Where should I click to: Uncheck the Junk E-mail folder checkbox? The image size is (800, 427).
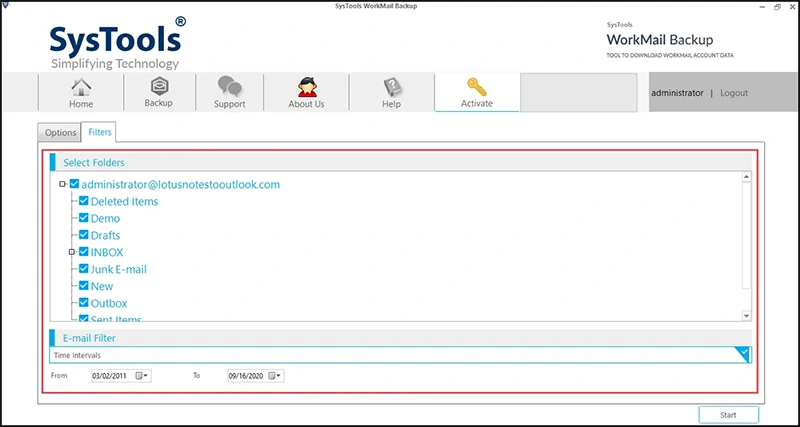tap(84, 269)
